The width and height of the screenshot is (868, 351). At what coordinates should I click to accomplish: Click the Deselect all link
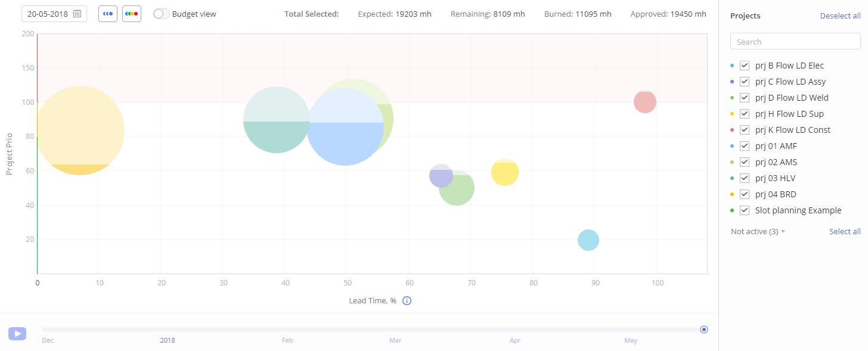[840, 15]
